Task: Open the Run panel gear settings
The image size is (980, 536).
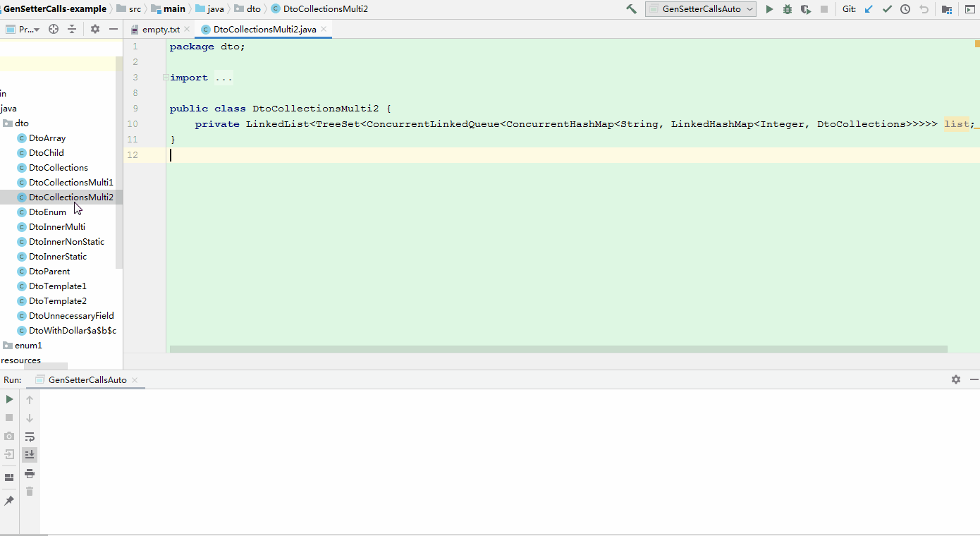Action: pos(956,379)
